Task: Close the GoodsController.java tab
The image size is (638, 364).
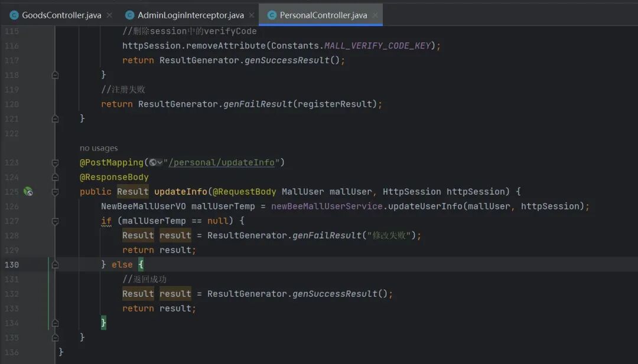Action: pos(109,15)
